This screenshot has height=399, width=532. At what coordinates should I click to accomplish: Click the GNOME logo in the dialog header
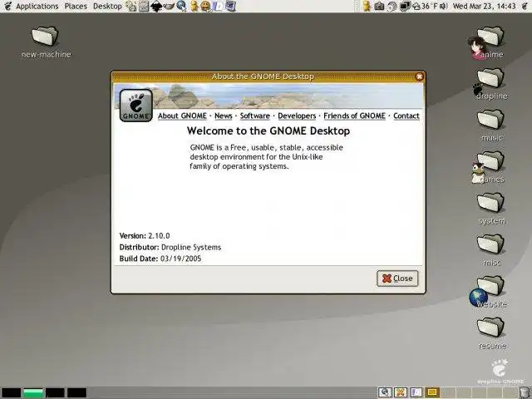[x=135, y=106]
